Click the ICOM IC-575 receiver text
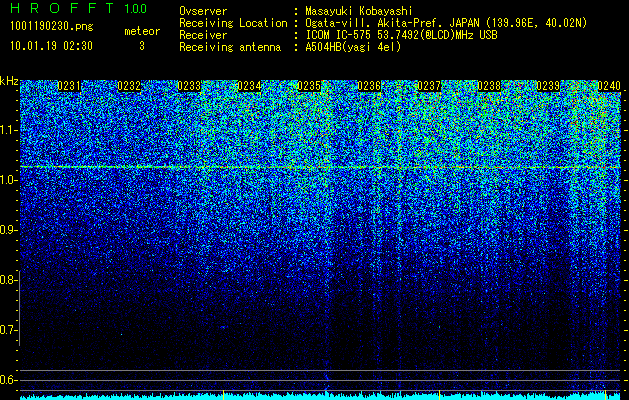Image resolution: width=629 pixels, height=400 pixels. pos(402,35)
